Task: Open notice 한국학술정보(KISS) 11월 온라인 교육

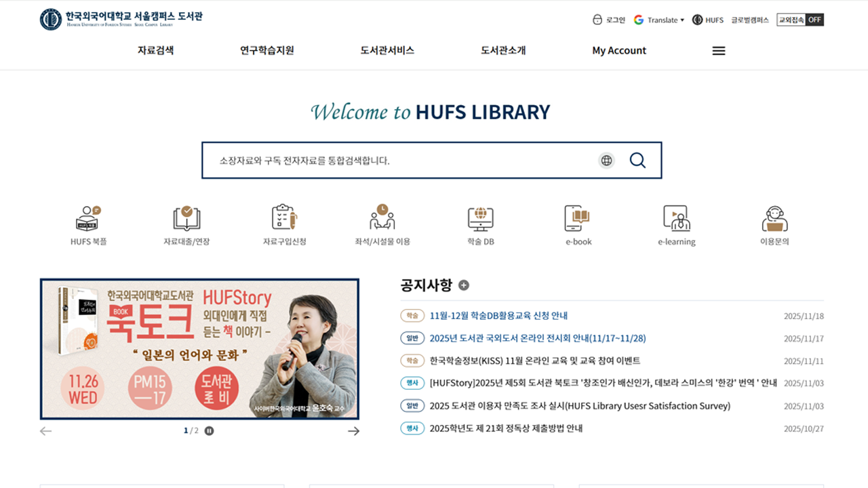Action: [535, 361]
